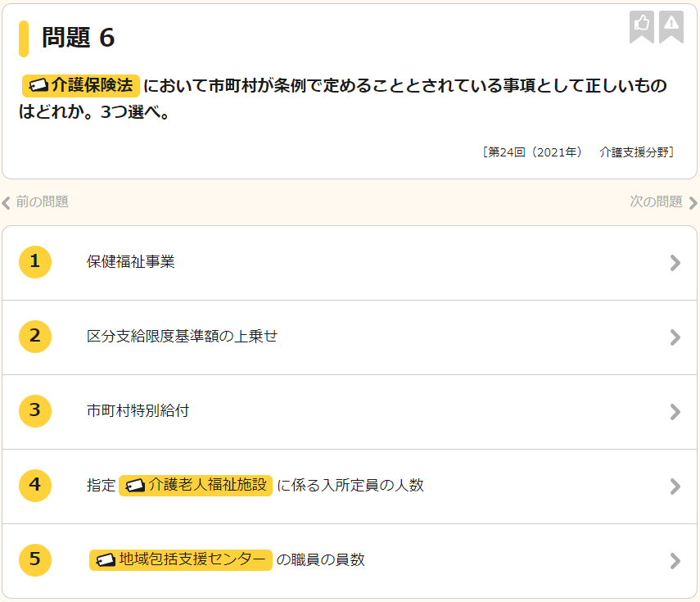Image resolution: width=700 pixels, height=602 pixels.
Task: Click the yellow number 4 circle
Action: pos(34,485)
